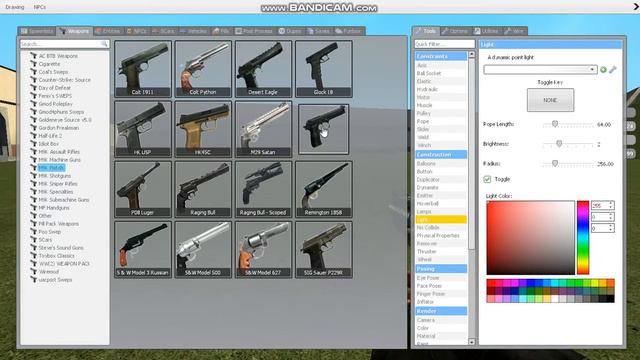Select the M9K Shotguns category
The width and height of the screenshot is (640, 360).
coord(55,176)
